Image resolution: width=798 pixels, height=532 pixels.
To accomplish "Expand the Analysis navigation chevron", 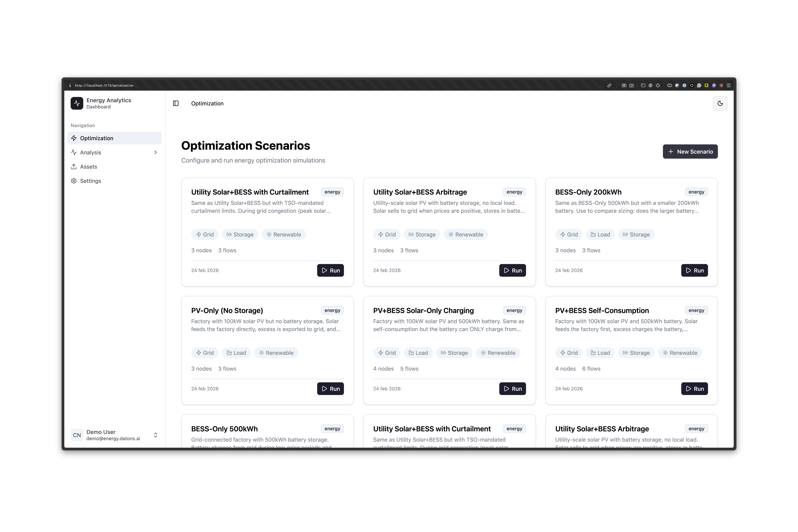I will (x=156, y=152).
